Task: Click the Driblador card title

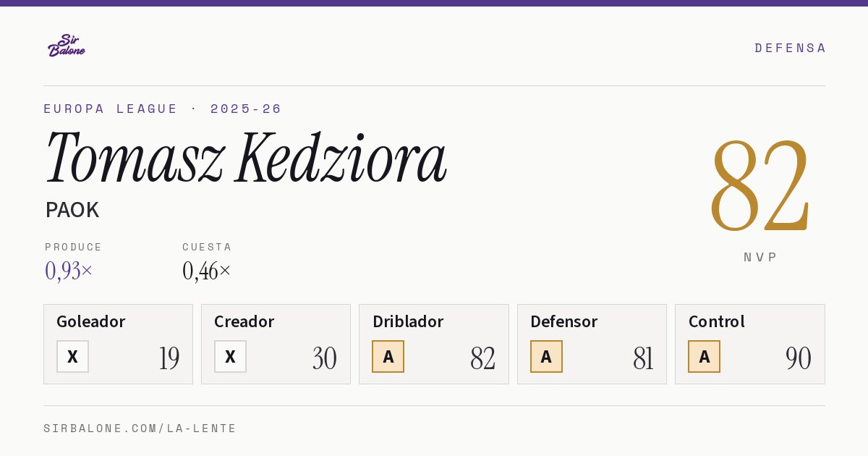Action: pos(408,321)
